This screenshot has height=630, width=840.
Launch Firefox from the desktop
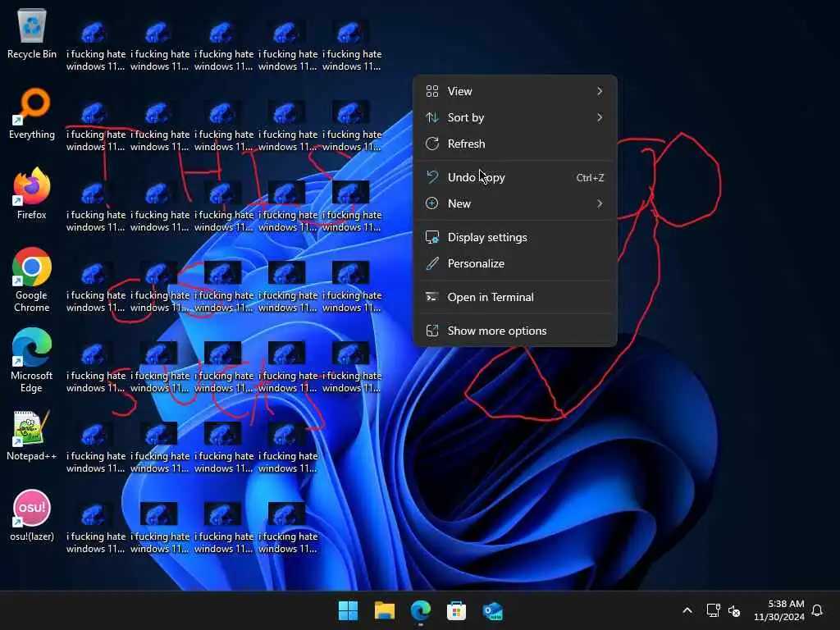click(32, 194)
